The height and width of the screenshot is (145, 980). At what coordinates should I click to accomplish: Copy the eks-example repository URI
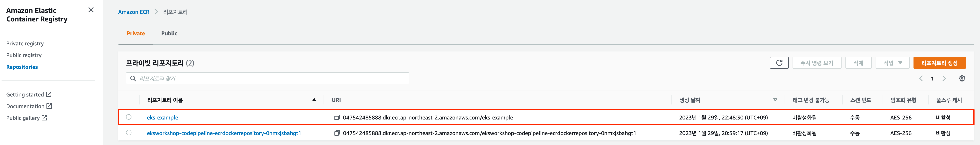click(x=337, y=118)
